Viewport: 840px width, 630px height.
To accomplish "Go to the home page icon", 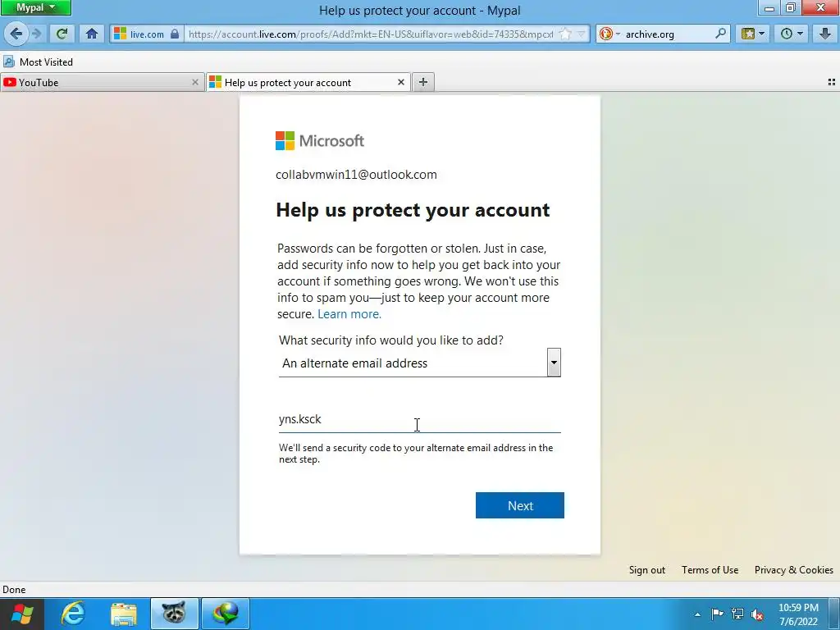I will [92, 34].
